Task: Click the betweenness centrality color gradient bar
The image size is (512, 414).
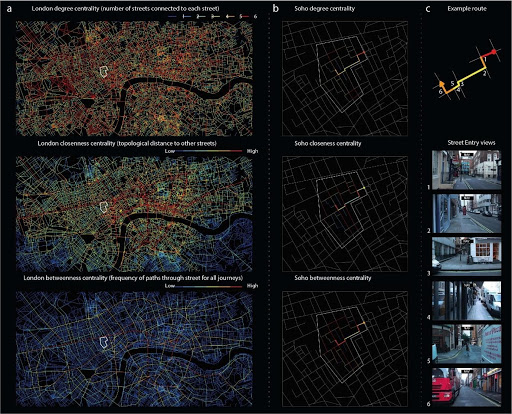Action: click(x=209, y=286)
